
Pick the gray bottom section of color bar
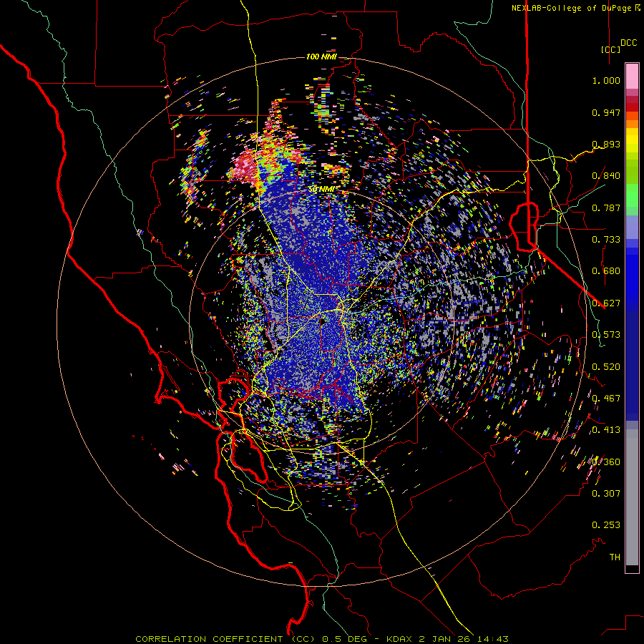632,497
